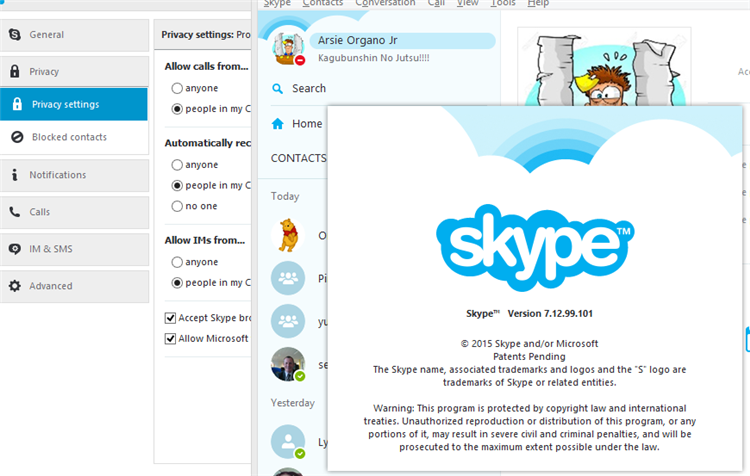Screen dimensions: 750x476
Task: Select 'people in my Contact list' under Automatically receive
Action: 177,185
